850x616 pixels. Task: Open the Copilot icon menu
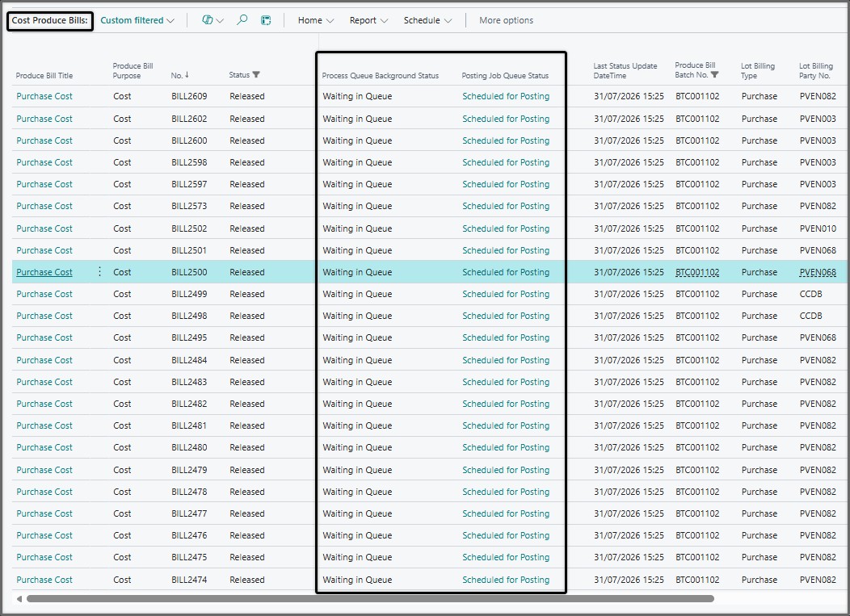click(212, 20)
